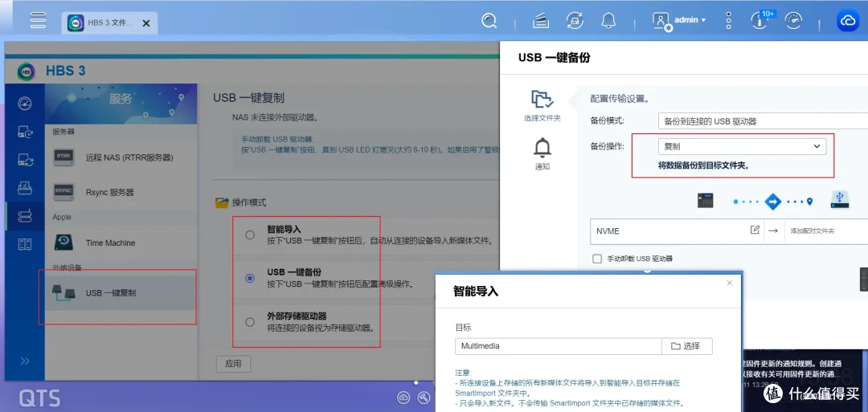
Task: Click the second round desktop shortcut icon at bottom
Action: tap(424, 397)
